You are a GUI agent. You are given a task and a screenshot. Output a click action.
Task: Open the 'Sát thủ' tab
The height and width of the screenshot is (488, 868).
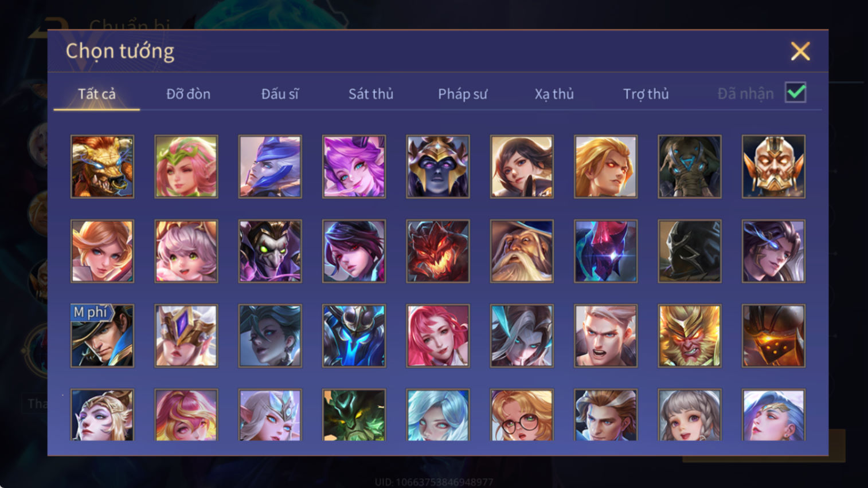(x=371, y=94)
